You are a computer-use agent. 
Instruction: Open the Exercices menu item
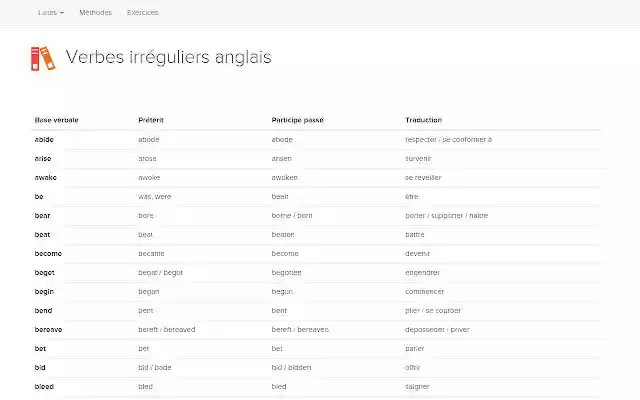coord(143,13)
